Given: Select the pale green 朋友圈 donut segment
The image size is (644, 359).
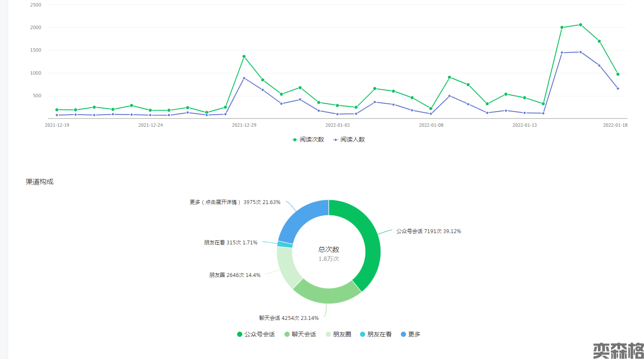Looking at the screenshot, I should click(x=287, y=267).
